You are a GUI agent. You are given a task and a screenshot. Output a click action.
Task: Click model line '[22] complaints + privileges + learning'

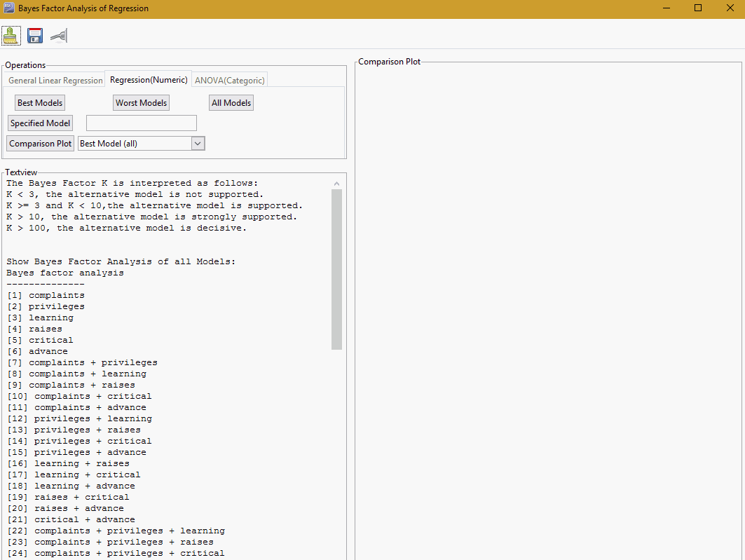point(116,531)
